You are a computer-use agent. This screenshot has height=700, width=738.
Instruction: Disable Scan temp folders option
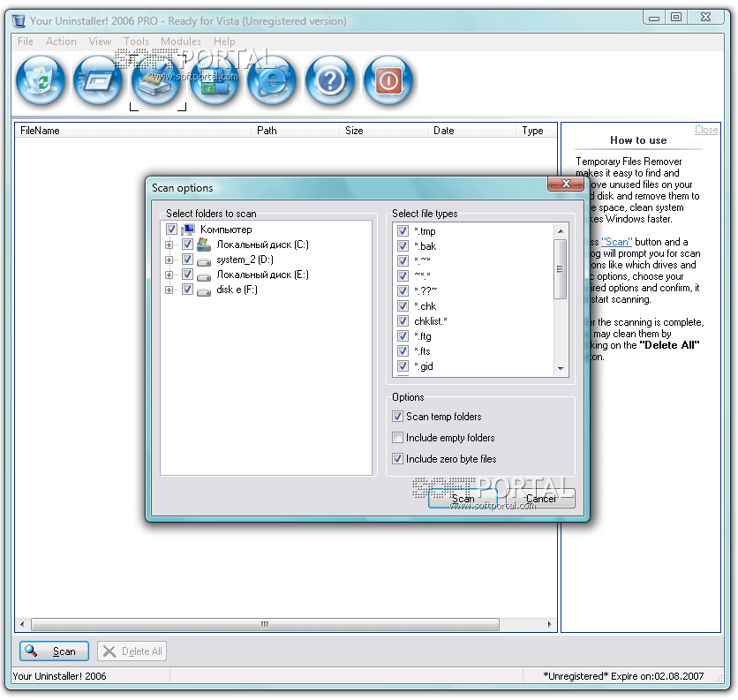pos(398,417)
